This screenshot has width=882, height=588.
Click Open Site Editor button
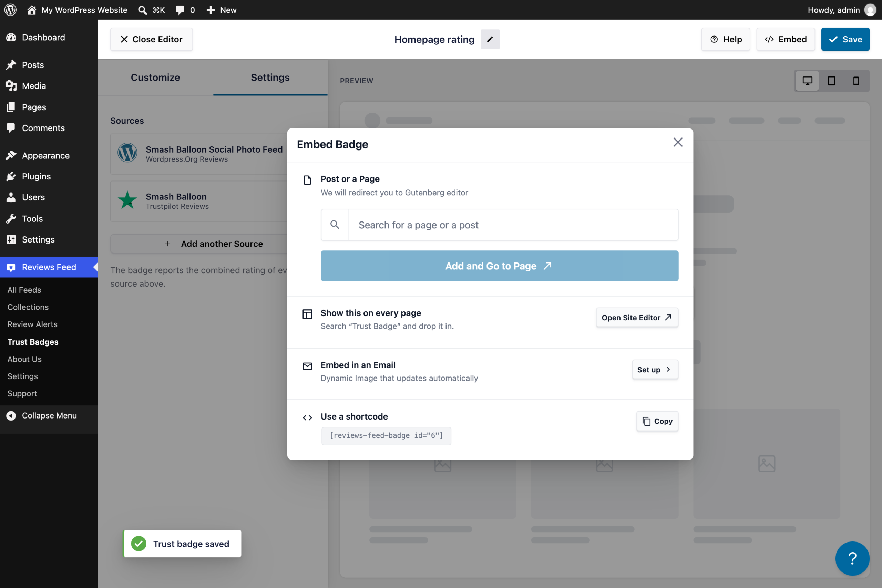point(637,317)
